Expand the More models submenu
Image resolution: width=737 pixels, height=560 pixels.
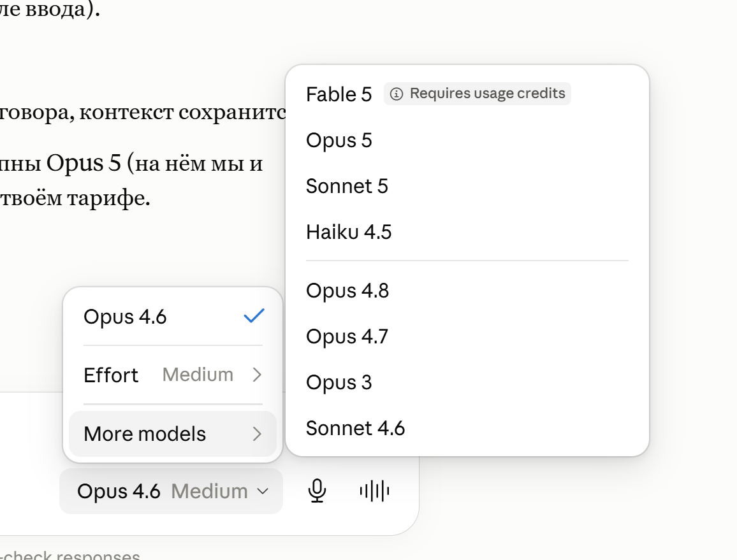[x=173, y=434]
